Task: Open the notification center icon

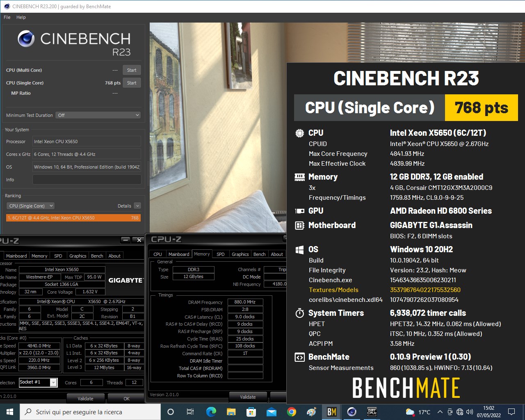Action: click(x=511, y=412)
